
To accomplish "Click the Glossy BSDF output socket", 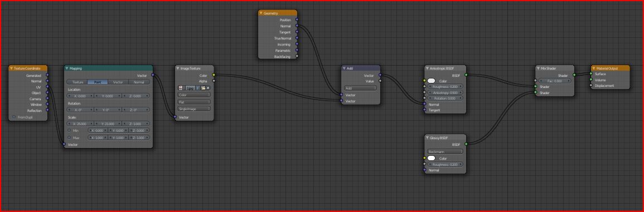I will click(x=466, y=144).
